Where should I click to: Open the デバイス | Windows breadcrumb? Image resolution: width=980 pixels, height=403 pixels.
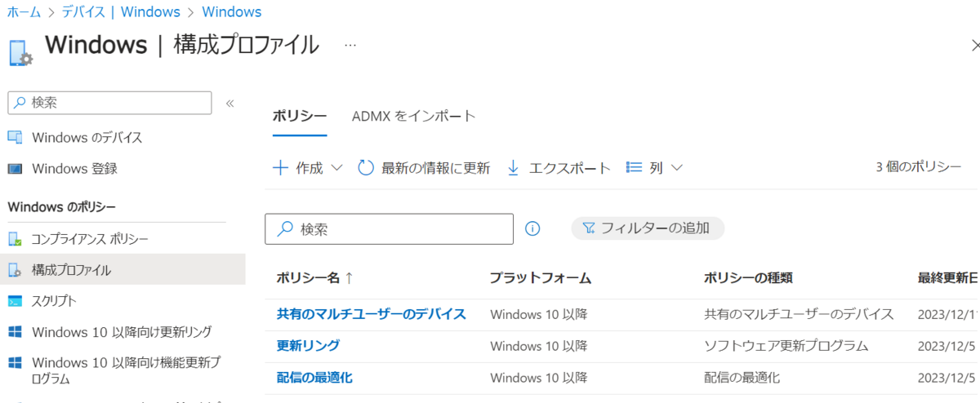(x=121, y=12)
